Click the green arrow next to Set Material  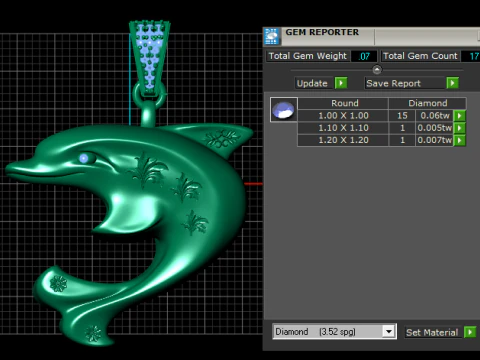(470, 332)
